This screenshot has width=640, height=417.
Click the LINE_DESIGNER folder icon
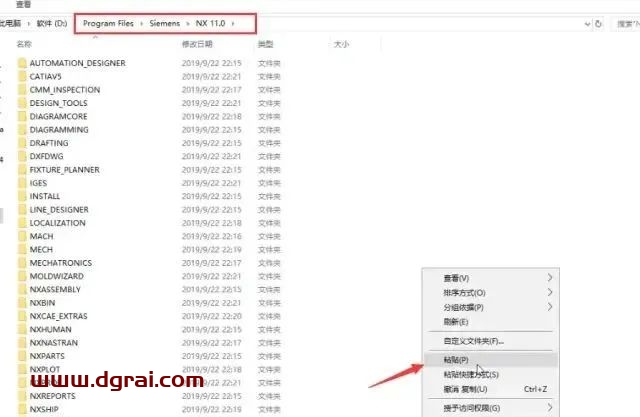(x=22, y=210)
